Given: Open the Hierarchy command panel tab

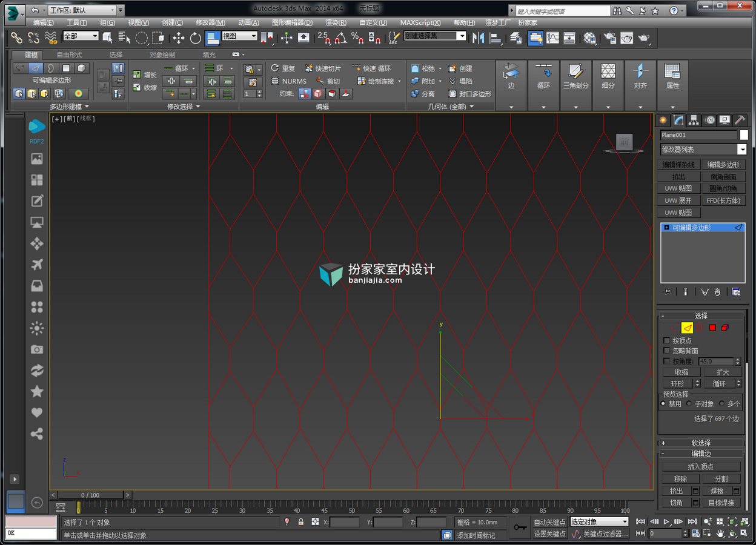Looking at the screenshot, I should [x=694, y=120].
